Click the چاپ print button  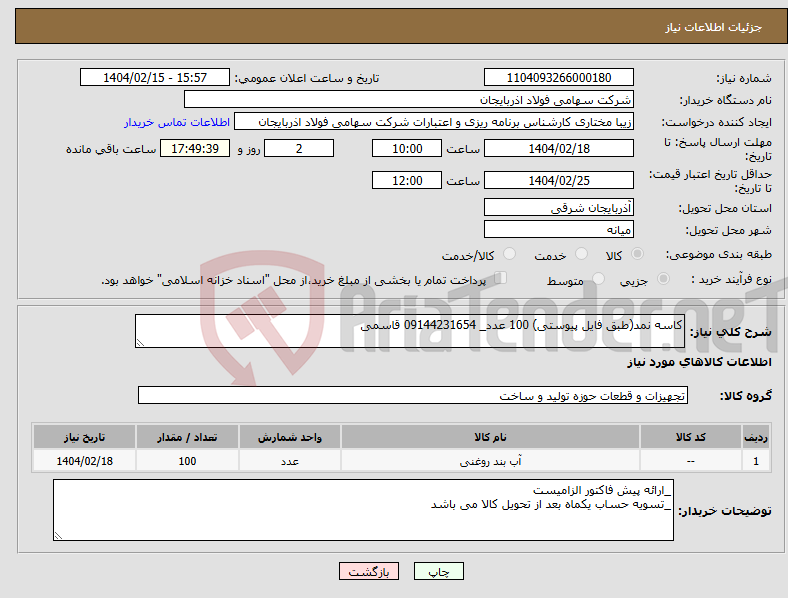(439, 571)
